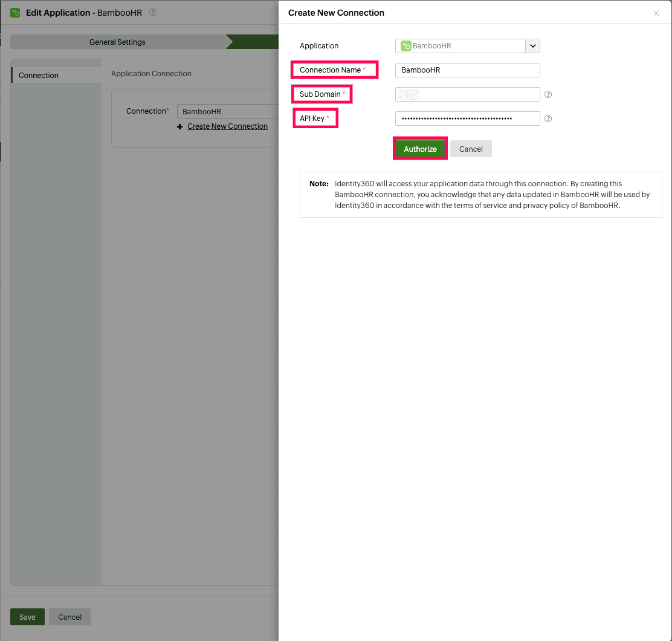Open the Application dropdown

532,45
